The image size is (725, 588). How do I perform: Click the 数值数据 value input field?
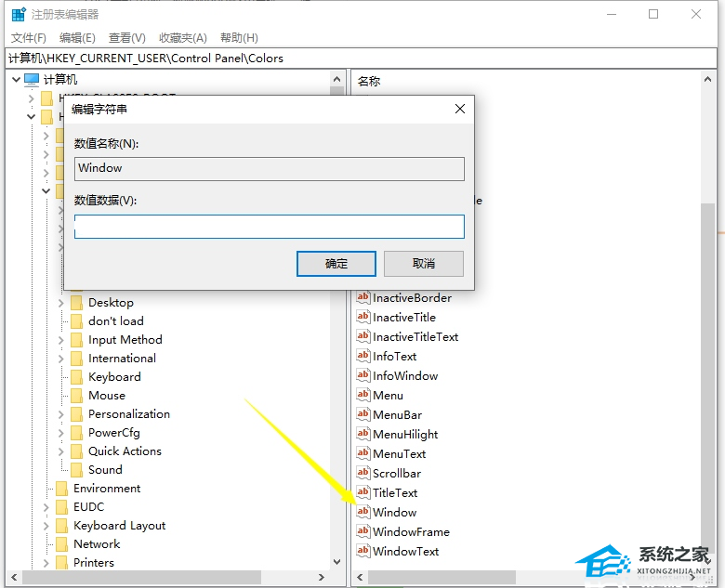point(270,227)
